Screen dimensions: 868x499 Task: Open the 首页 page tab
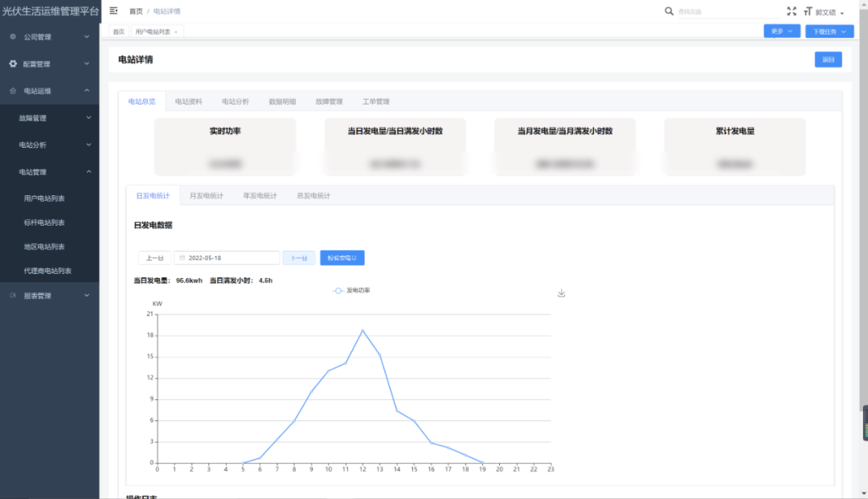118,31
